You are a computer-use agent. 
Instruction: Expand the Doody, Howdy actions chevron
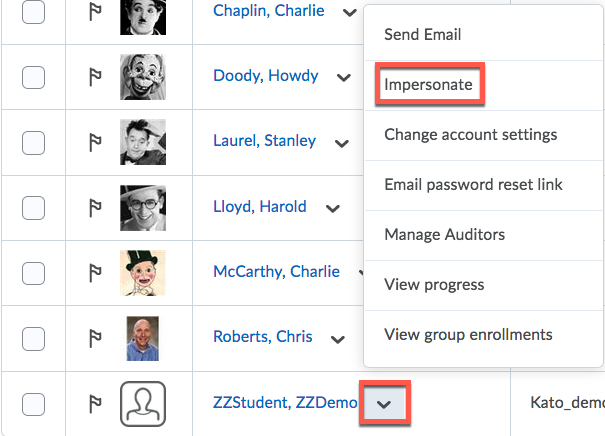(x=343, y=77)
